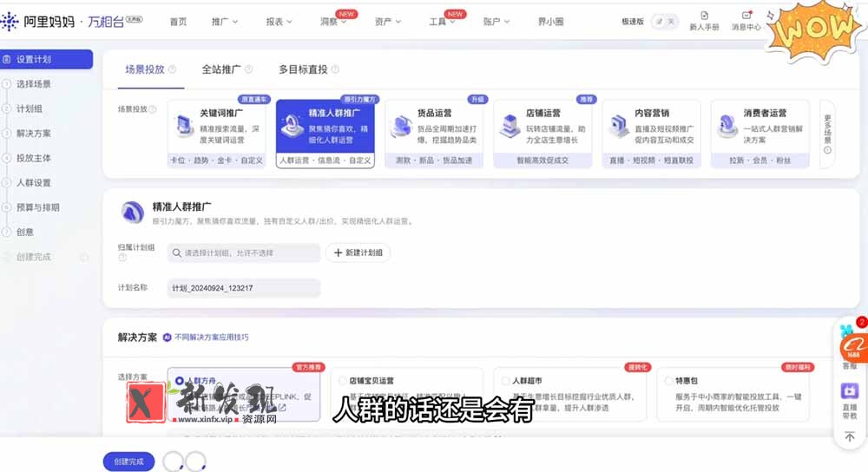Switch to the 多目标直投 tab
This screenshot has height=472, width=868.
pyautogui.click(x=303, y=69)
